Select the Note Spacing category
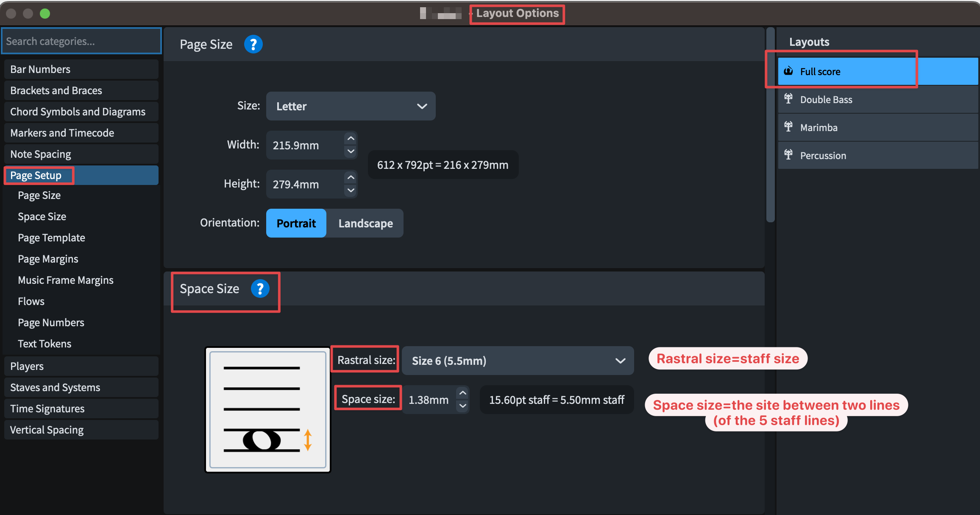The image size is (980, 515). pyautogui.click(x=41, y=154)
